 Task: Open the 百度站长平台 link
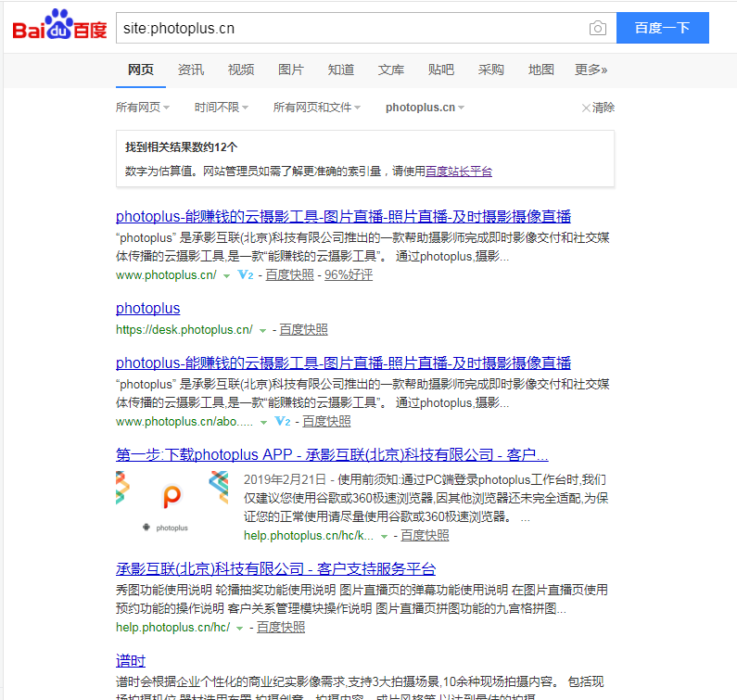point(459,172)
